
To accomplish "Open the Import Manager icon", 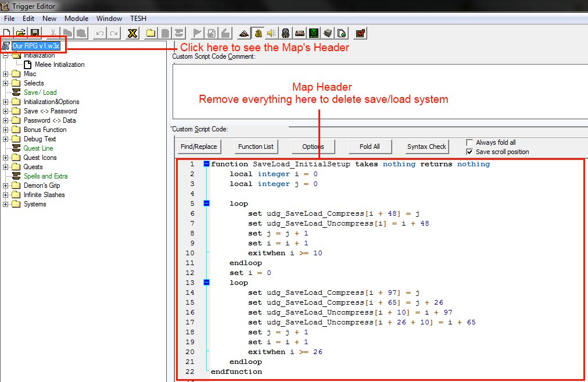I will 342,33.
